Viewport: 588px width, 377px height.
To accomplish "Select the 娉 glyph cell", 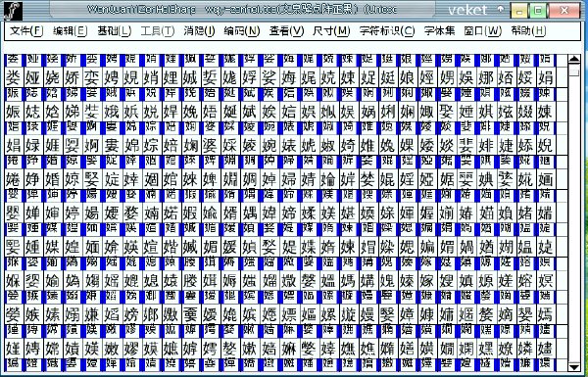I will [112, 77].
